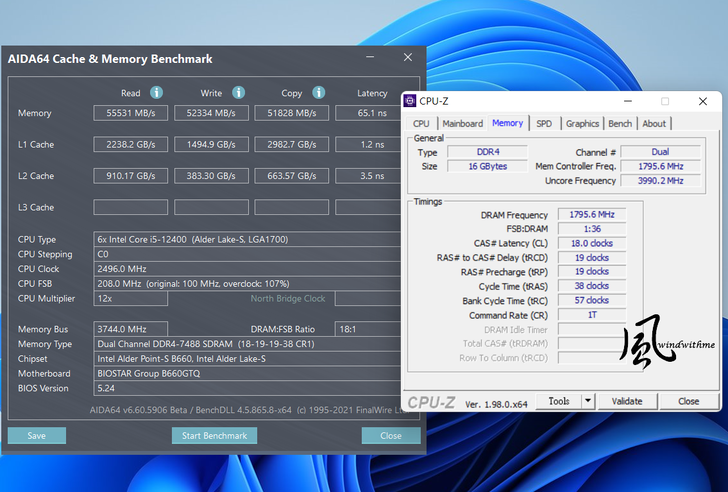The width and height of the screenshot is (728, 492).
Task: Click the Validate button in CPU-Z
Action: (x=627, y=401)
